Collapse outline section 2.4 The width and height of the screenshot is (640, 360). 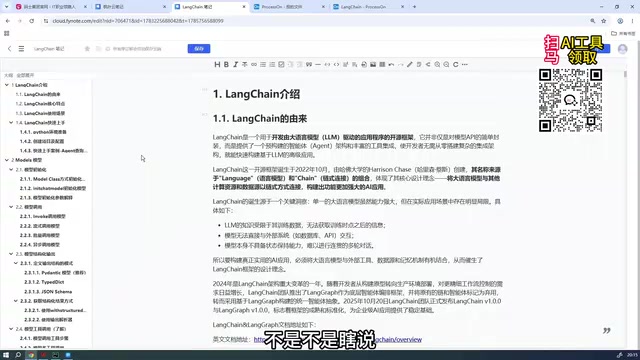pos(11,329)
